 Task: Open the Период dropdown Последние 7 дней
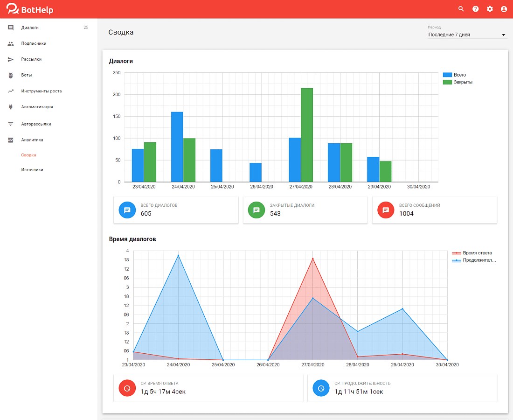tap(467, 35)
